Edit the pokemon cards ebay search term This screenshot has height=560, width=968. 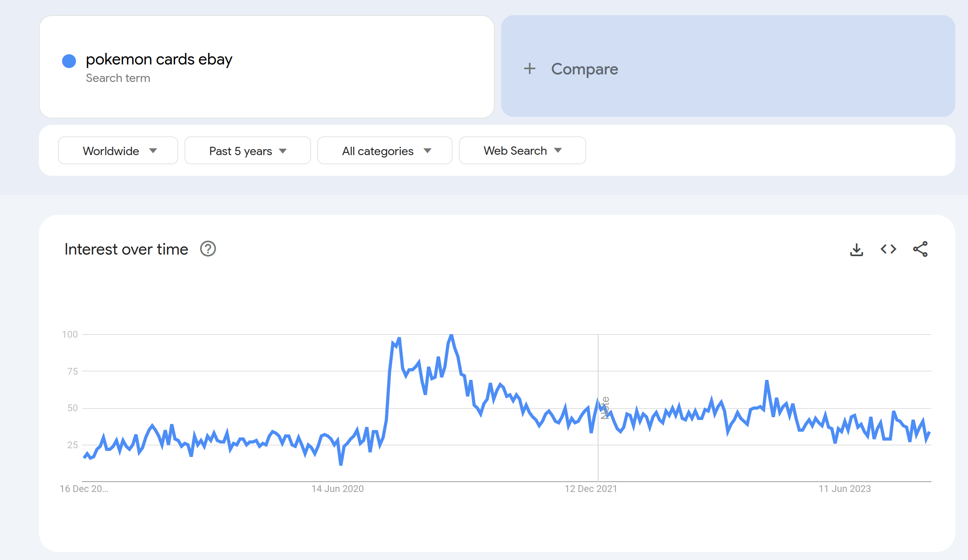[x=159, y=60]
